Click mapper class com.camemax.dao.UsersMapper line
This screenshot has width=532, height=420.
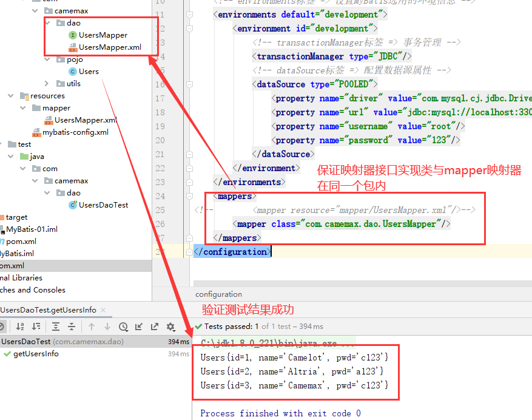(342, 224)
